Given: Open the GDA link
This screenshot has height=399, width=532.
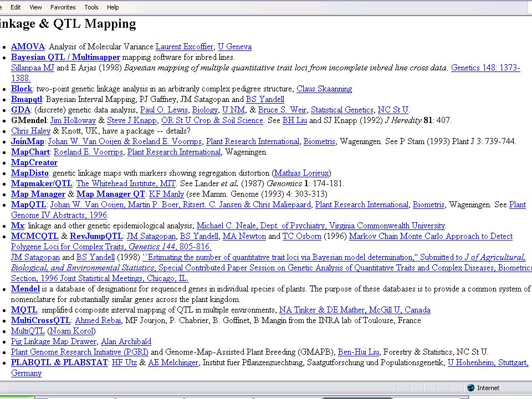Looking at the screenshot, I should 21,110.
